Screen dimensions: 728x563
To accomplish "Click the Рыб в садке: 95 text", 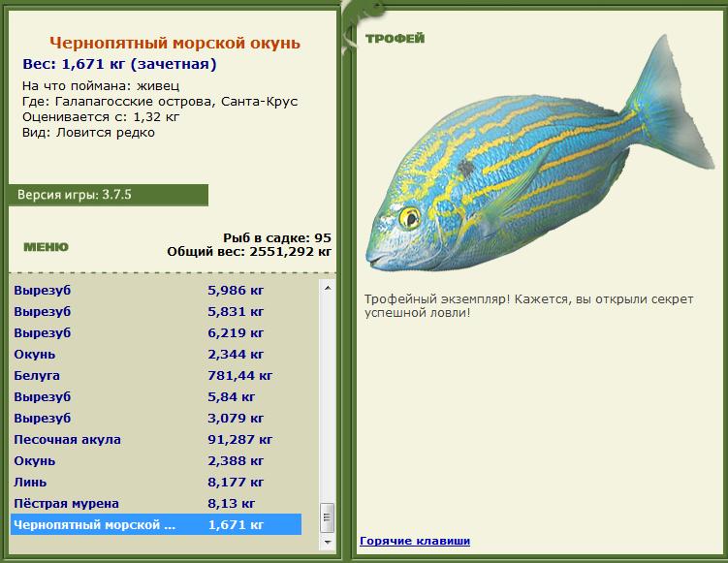I will pos(277,238).
